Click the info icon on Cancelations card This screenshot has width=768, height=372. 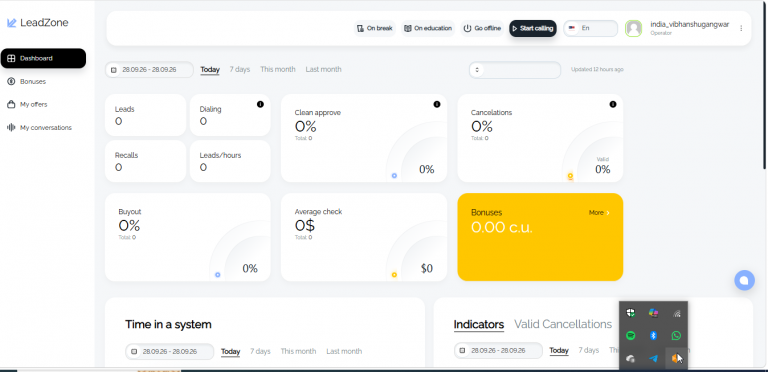(613, 104)
